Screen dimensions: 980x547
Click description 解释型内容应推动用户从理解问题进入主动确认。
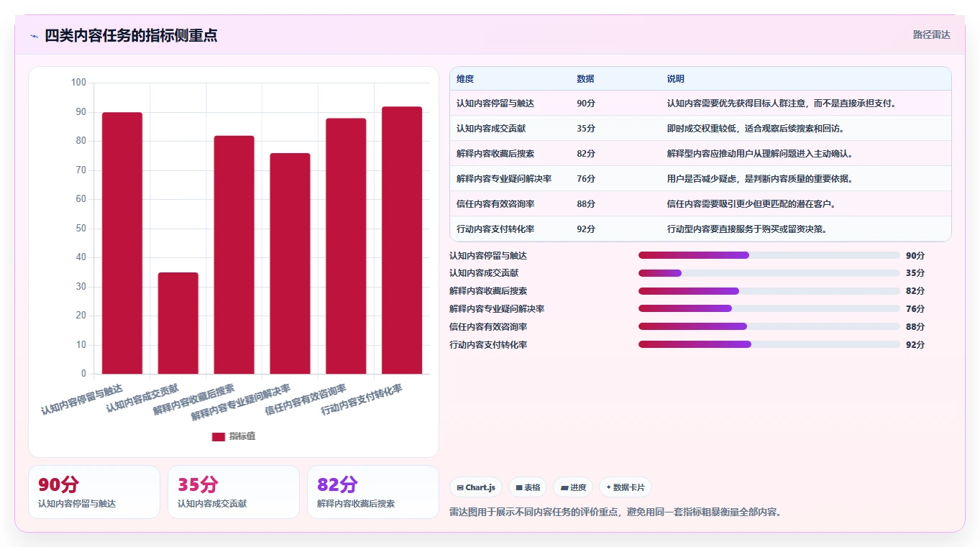[760, 154]
